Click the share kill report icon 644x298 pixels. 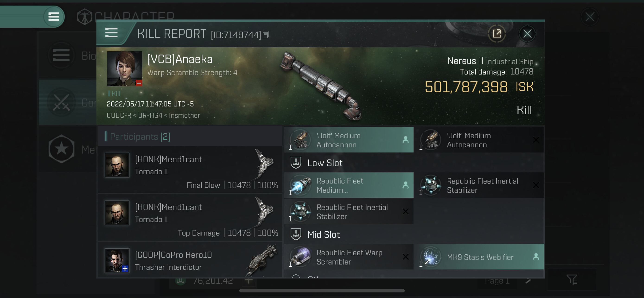[497, 33]
